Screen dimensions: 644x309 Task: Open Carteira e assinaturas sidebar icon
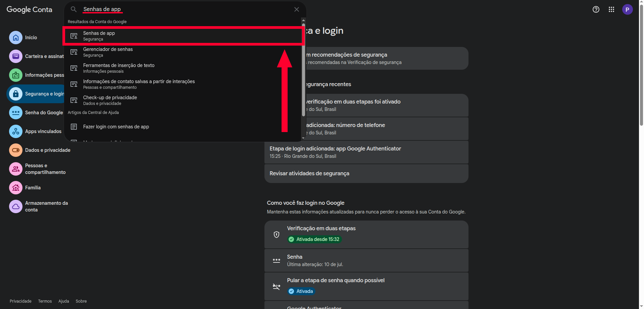(x=16, y=56)
